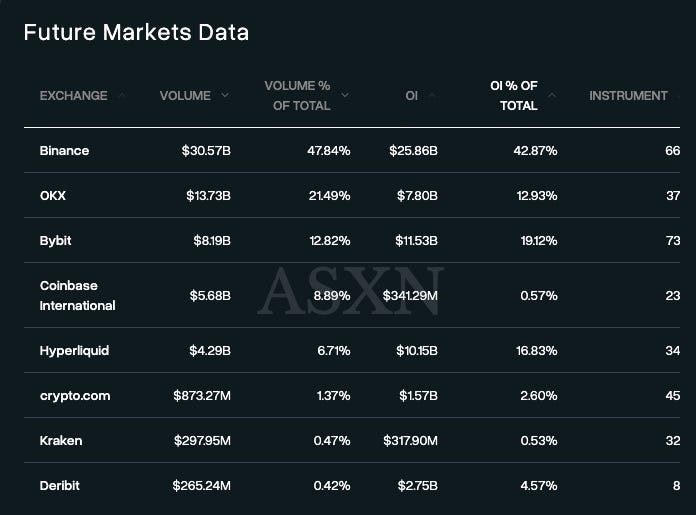The height and width of the screenshot is (515, 696).
Task: Click Volume column sort chevron
Action: 225,95
